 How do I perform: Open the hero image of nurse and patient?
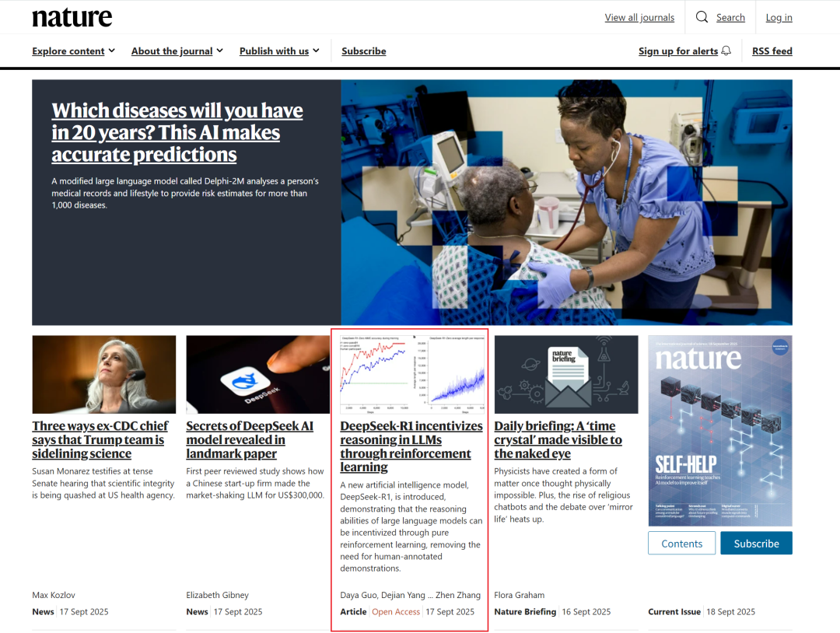(x=566, y=202)
